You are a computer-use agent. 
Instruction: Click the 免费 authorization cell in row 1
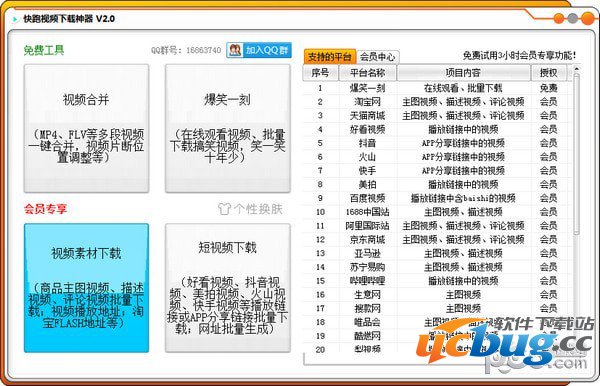coord(549,88)
